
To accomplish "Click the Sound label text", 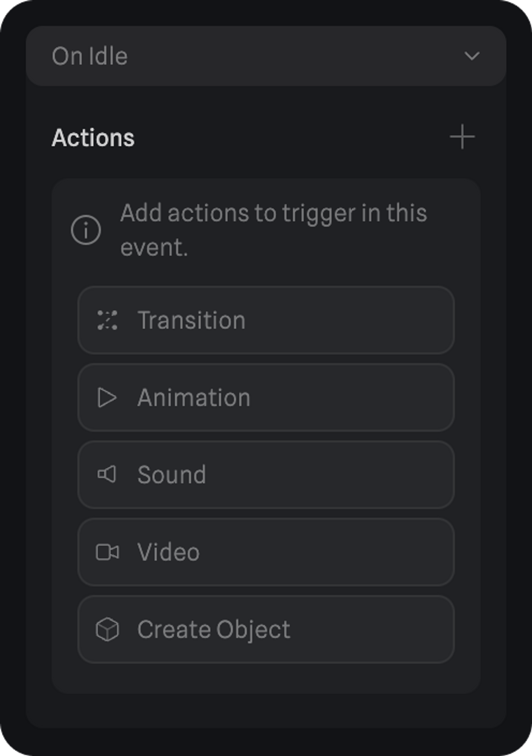I will pyautogui.click(x=171, y=475).
